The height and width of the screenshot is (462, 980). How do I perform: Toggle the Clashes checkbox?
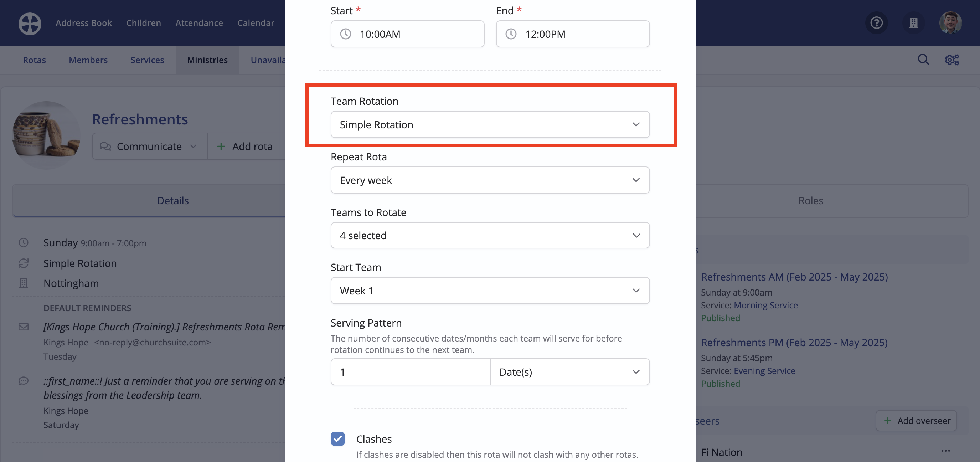[337, 438]
